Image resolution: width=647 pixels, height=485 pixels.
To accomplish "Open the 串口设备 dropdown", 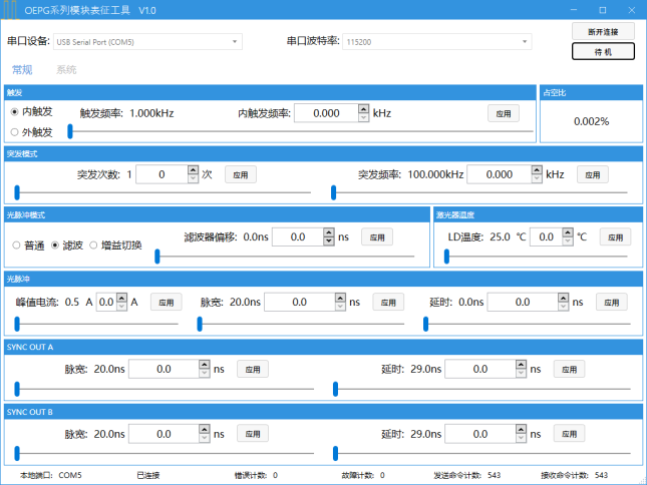I will coord(148,42).
